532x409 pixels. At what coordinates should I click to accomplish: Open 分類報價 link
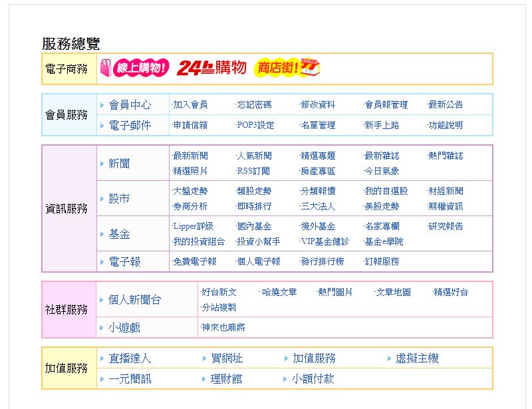pyautogui.click(x=318, y=191)
